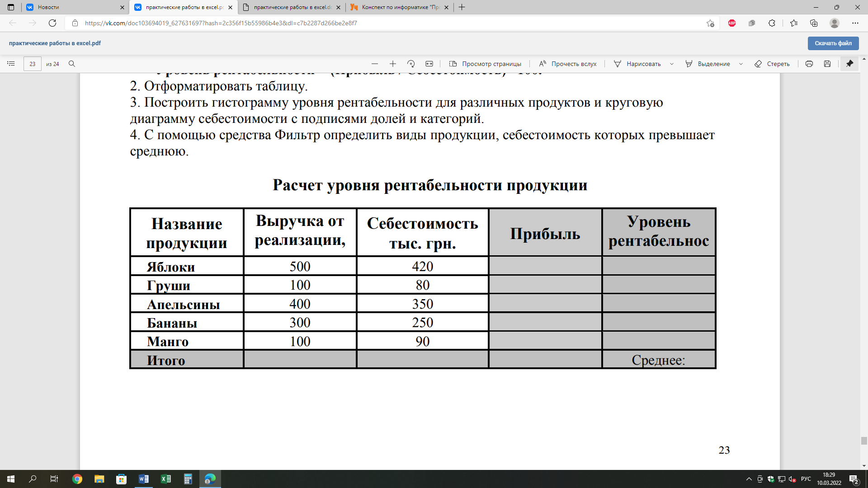Save the PDF document

(827, 64)
